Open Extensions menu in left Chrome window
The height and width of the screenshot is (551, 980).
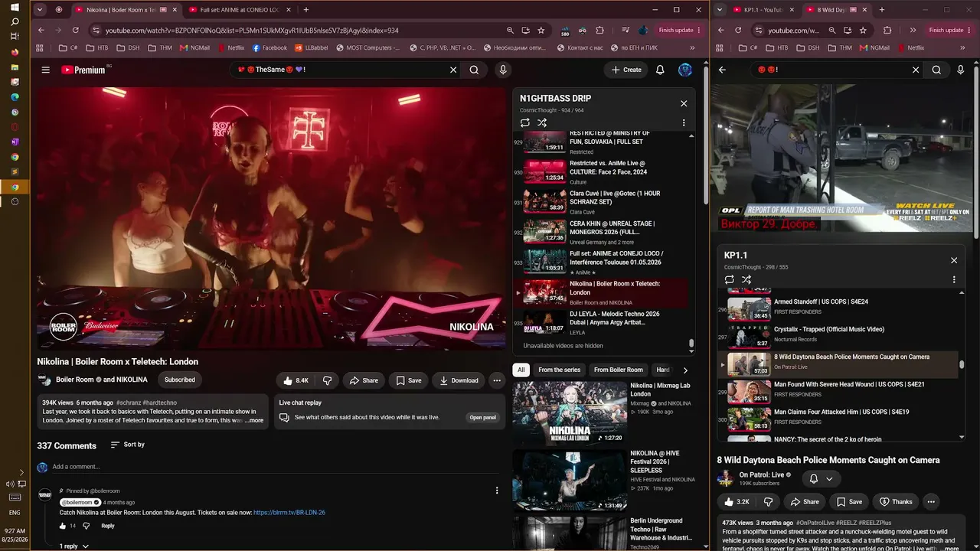pyautogui.click(x=600, y=30)
